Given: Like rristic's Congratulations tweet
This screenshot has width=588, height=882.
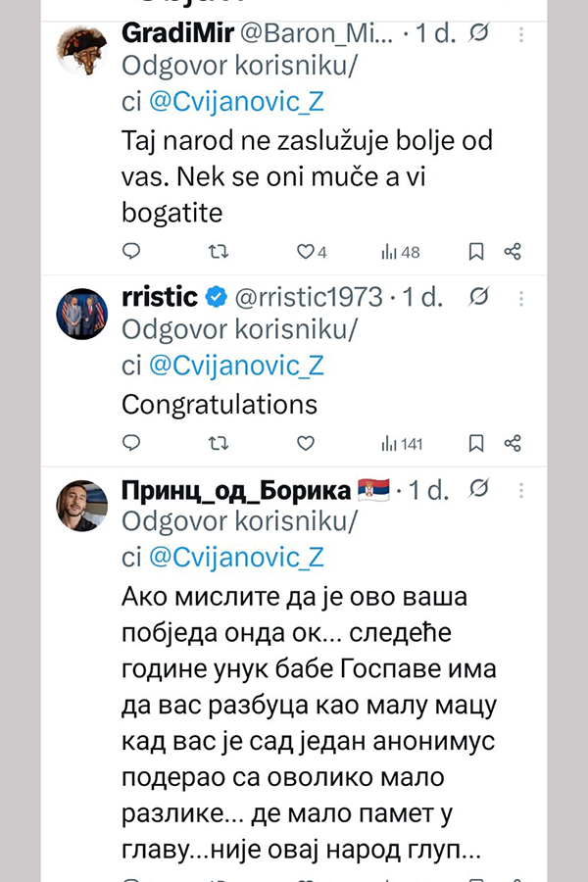Looking at the screenshot, I should pyautogui.click(x=306, y=444).
